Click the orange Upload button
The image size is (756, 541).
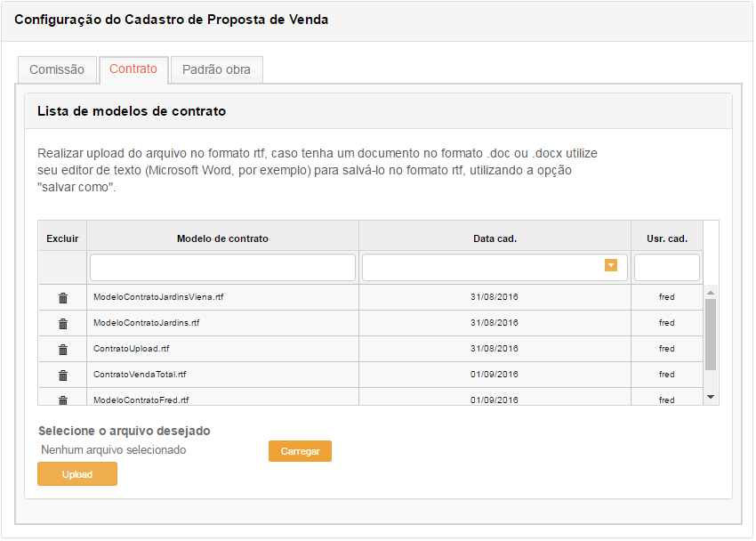click(x=77, y=474)
